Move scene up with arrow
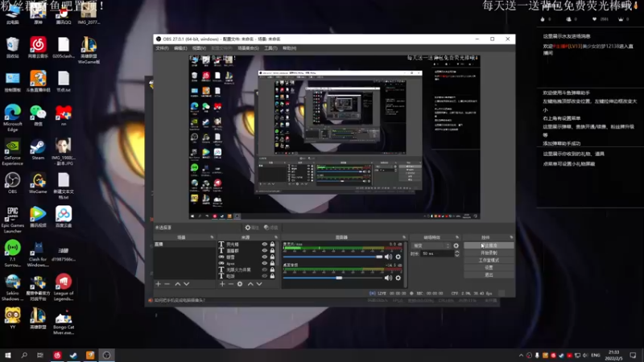 (177, 284)
